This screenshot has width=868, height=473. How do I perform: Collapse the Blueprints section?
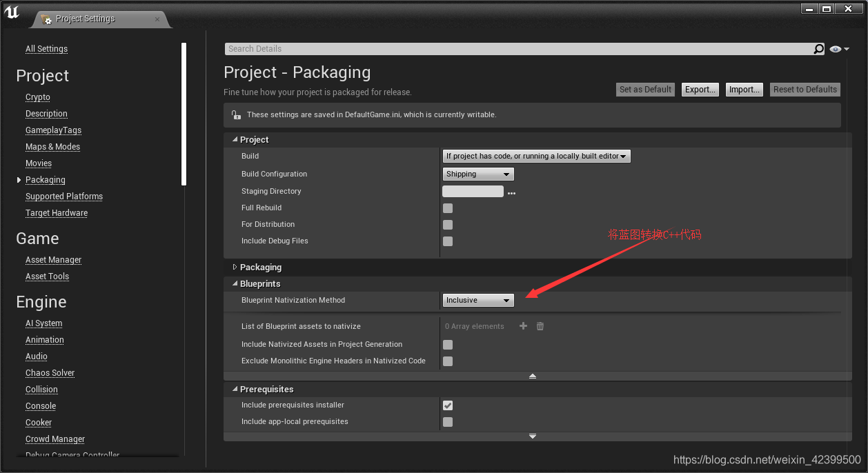pyautogui.click(x=235, y=284)
